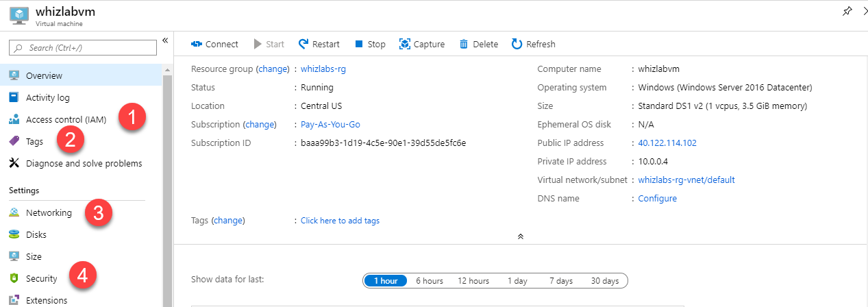Open public IP address 40.122.114.102
The width and height of the screenshot is (868, 307).
pyautogui.click(x=667, y=143)
